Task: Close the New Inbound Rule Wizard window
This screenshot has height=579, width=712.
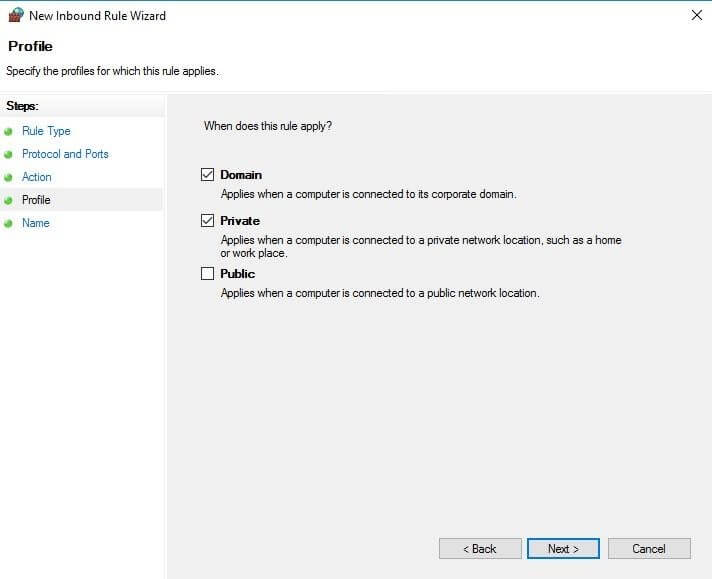Action: [697, 15]
